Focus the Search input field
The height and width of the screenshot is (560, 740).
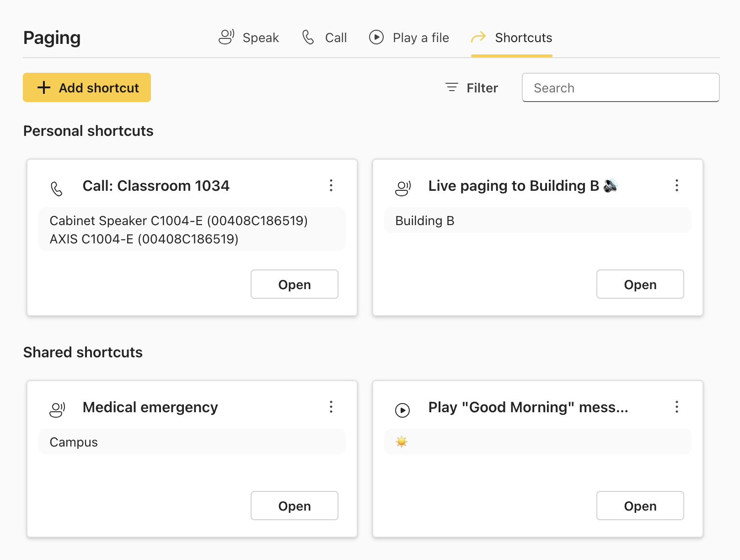tap(621, 87)
